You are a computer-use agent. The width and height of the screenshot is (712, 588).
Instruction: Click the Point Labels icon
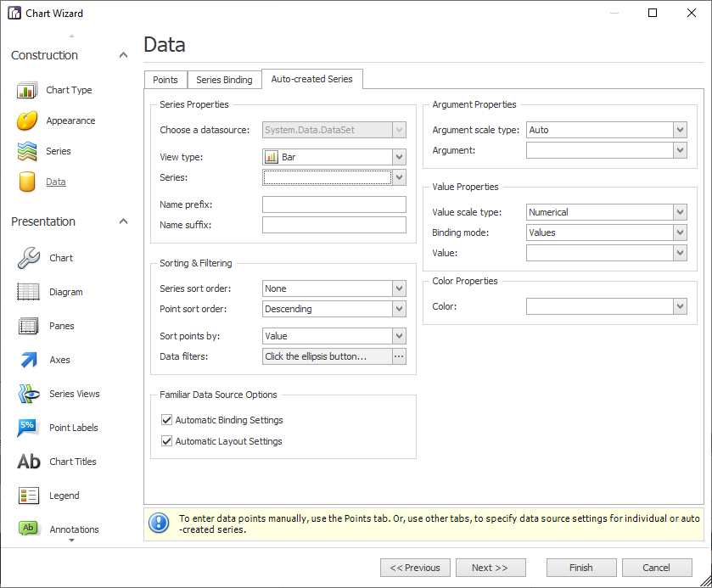(28, 428)
